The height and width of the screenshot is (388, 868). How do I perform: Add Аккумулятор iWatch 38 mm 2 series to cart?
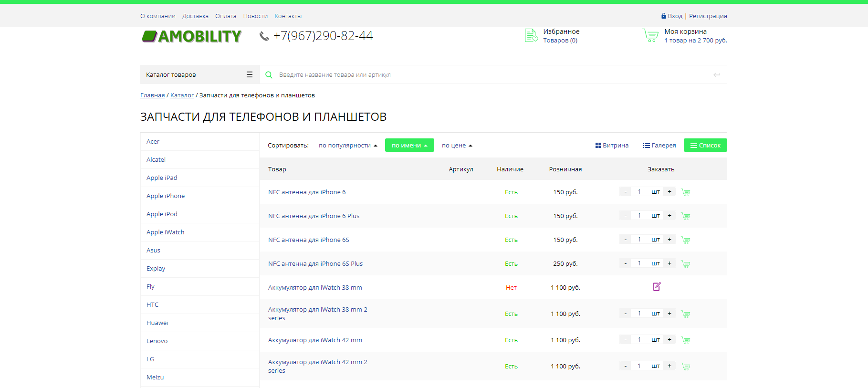[686, 314]
